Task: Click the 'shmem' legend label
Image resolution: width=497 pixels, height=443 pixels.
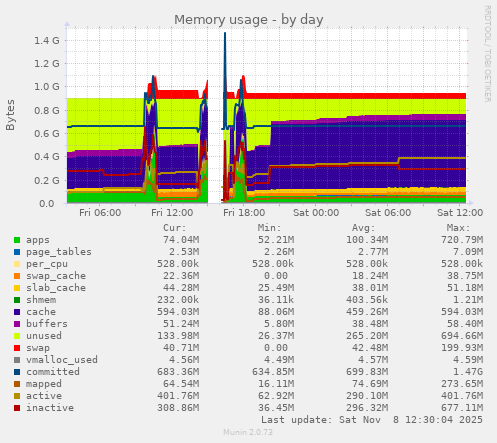Action: [41, 300]
